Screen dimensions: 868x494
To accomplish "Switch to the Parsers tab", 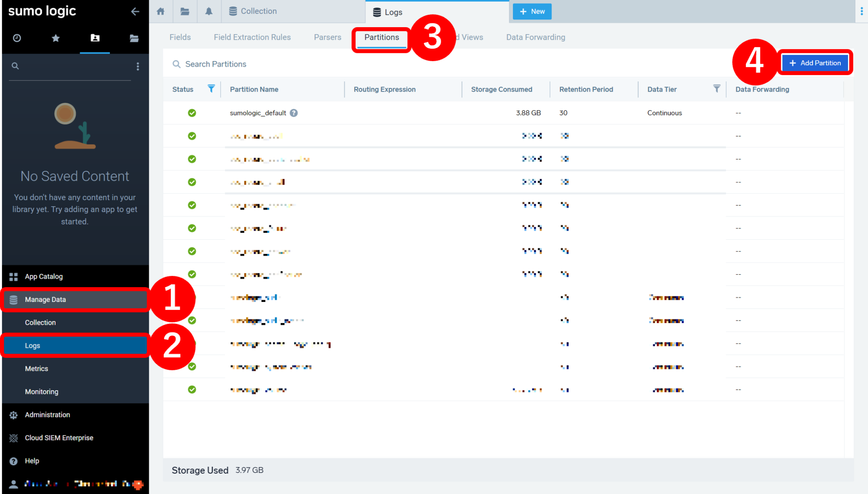I will point(327,37).
